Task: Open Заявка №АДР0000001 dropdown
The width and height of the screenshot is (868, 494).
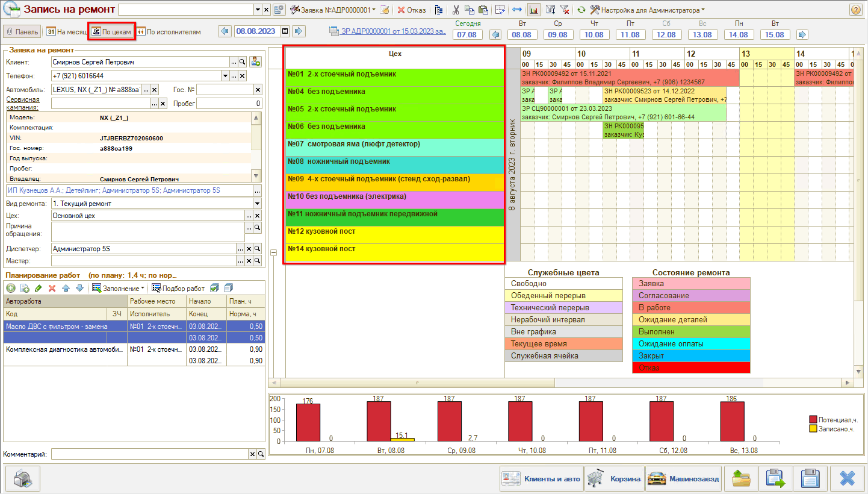Action: click(x=333, y=10)
